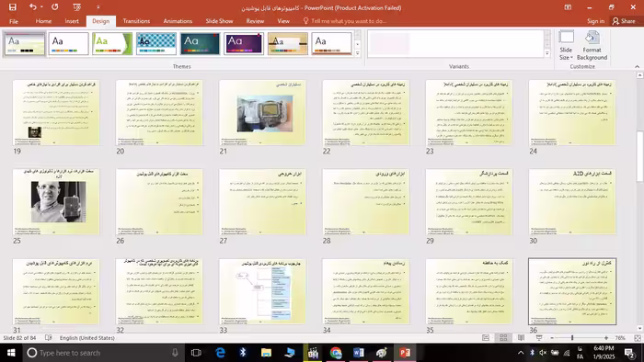This screenshot has width=644, height=362.
Task: Open Word from the taskbar
Action: click(x=358, y=353)
